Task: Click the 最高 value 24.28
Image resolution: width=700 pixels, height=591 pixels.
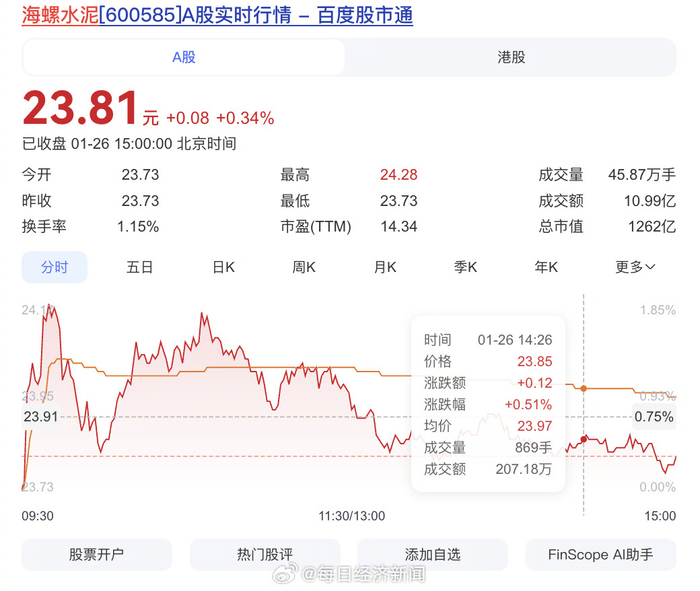Action: pos(399,175)
